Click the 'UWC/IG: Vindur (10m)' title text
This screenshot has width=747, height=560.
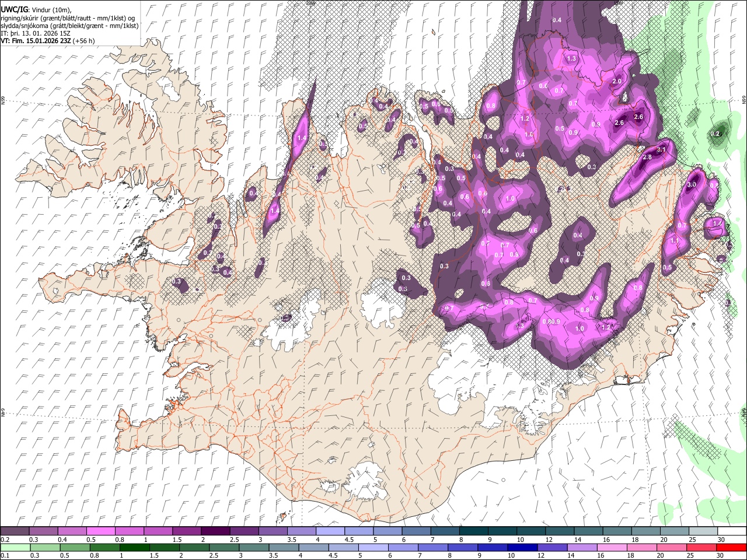(36, 10)
